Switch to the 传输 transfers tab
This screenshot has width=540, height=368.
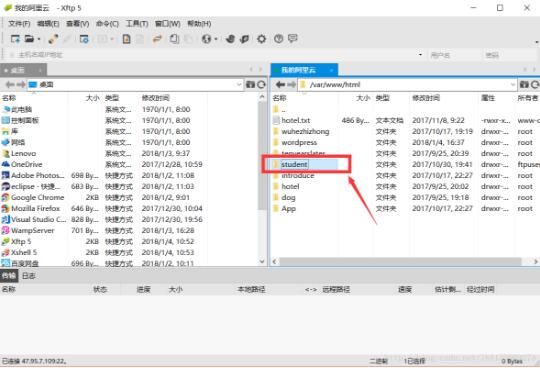pyautogui.click(x=9, y=276)
